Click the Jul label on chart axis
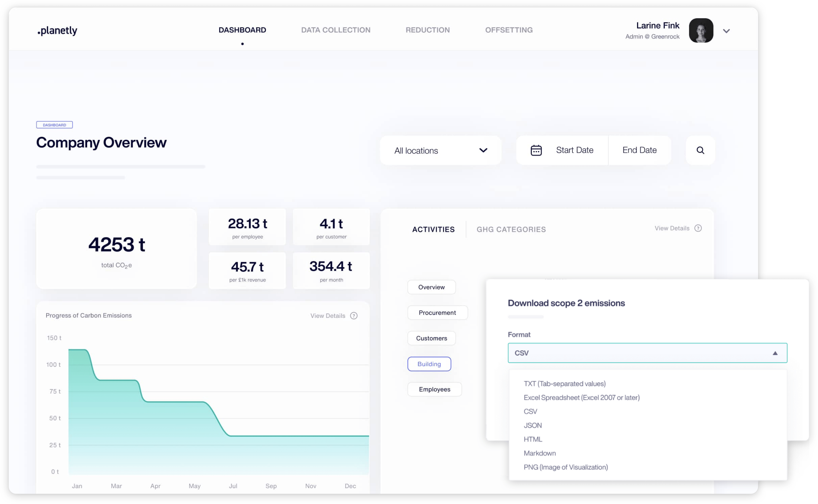The width and height of the screenshot is (818, 504). point(233,486)
